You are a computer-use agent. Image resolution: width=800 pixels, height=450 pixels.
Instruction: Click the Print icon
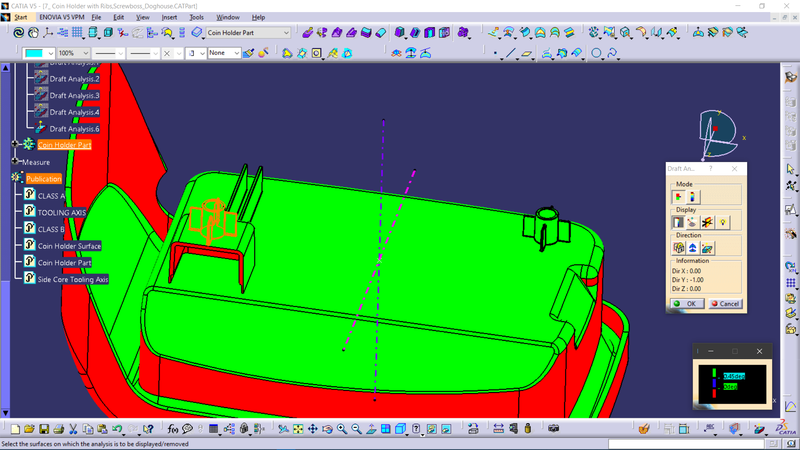(x=58, y=429)
